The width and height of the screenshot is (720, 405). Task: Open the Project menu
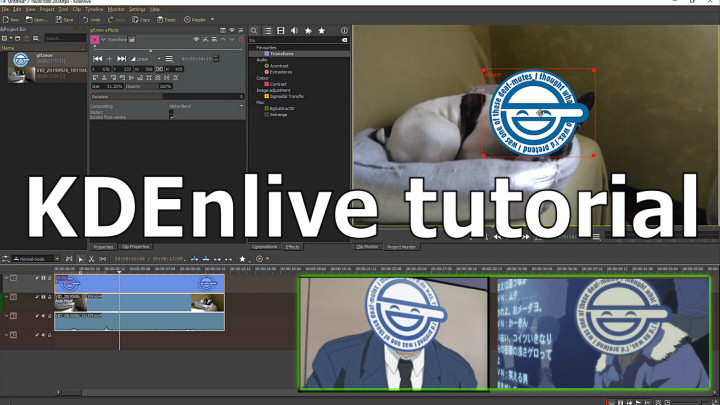point(47,9)
